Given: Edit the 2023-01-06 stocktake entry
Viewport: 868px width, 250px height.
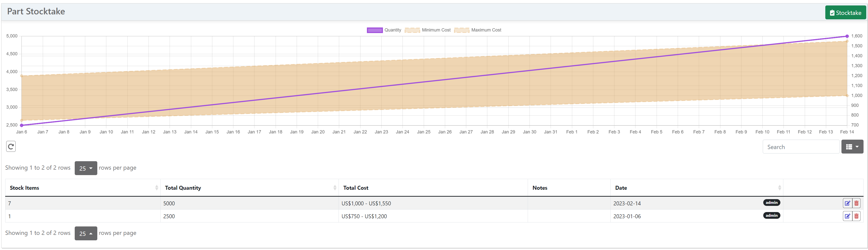Looking at the screenshot, I should point(847,216).
